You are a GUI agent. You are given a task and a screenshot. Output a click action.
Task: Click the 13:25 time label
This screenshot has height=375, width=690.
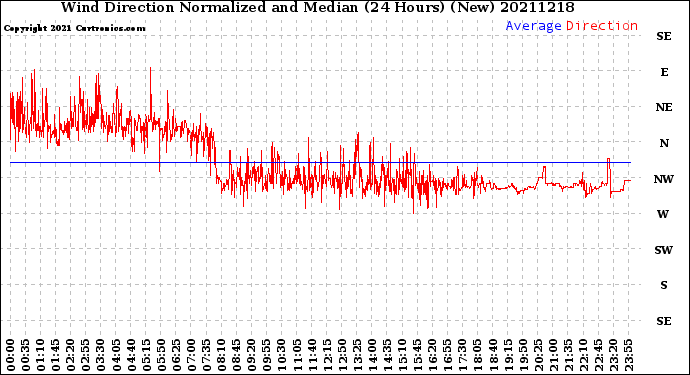click(357, 355)
